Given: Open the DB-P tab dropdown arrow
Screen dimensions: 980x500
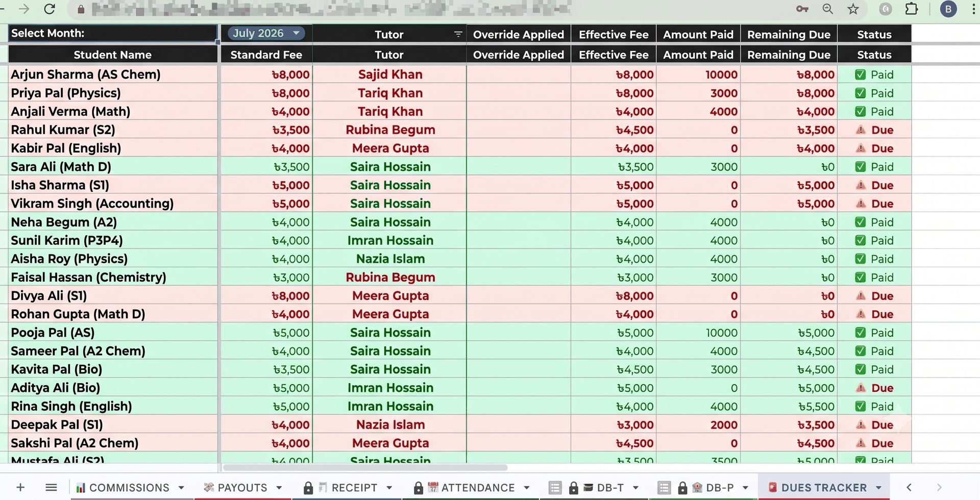Looking at the screenshot, I should (746, 488).
